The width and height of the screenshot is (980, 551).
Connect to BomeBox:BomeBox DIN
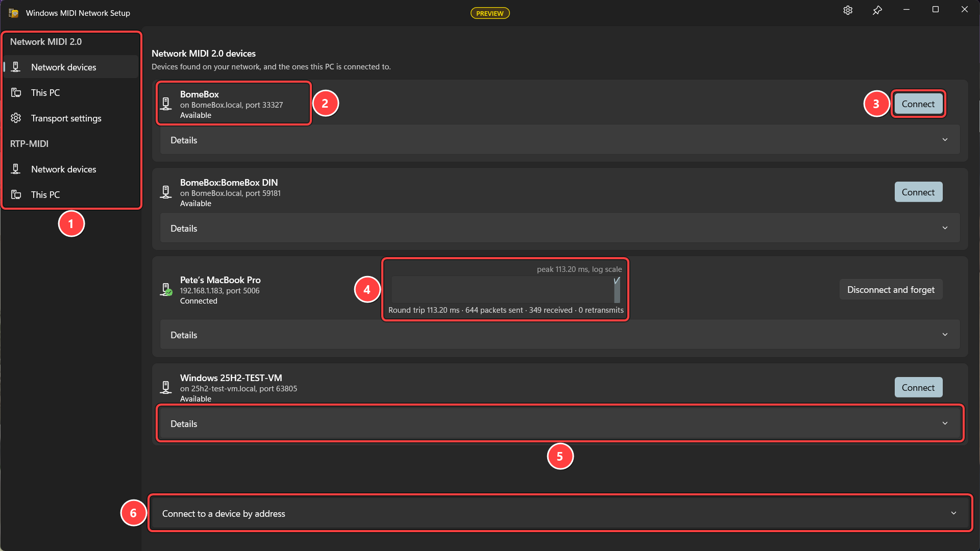[918, 192]
